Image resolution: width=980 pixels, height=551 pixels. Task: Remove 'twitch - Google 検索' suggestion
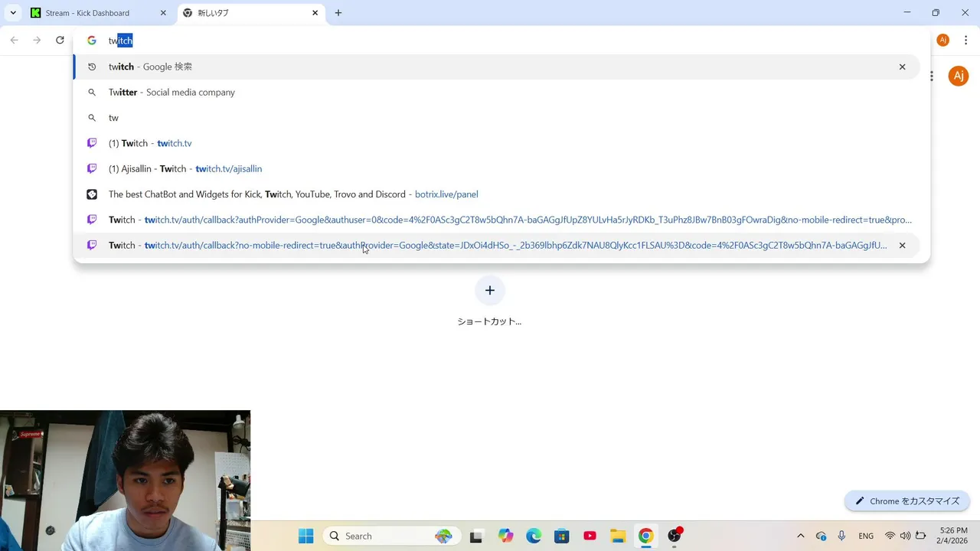click(x=902, y=67)
